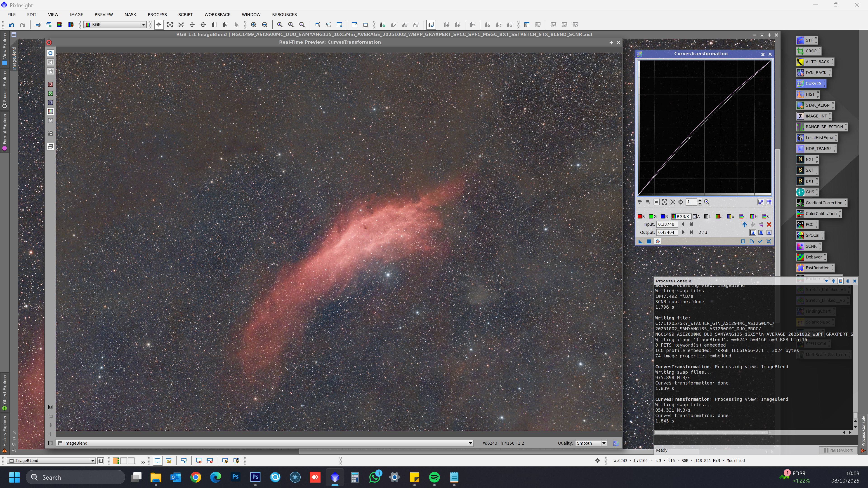Select the red R curve channel
This screenshot has width=868, height=488.
pos(641,217)
